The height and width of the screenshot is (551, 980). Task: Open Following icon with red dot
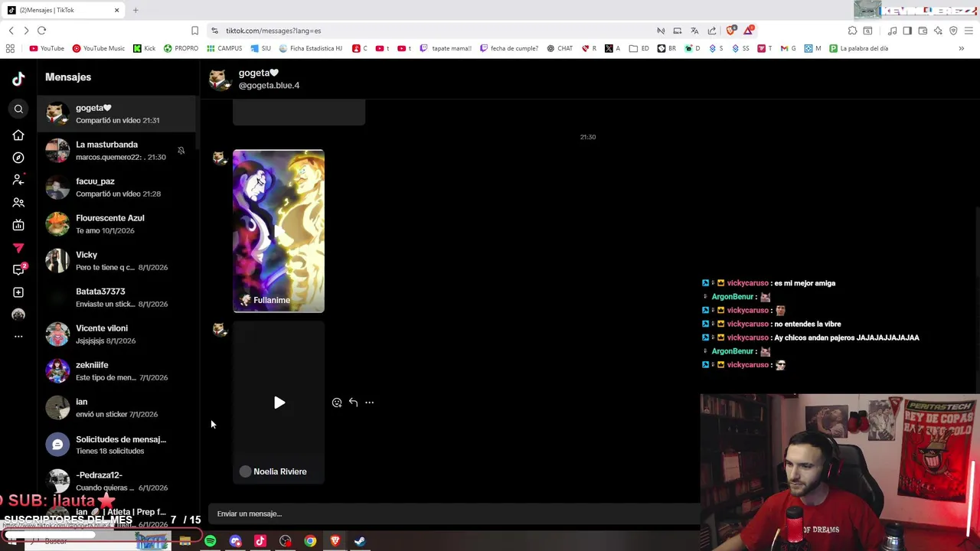click(x=18, y=180)
